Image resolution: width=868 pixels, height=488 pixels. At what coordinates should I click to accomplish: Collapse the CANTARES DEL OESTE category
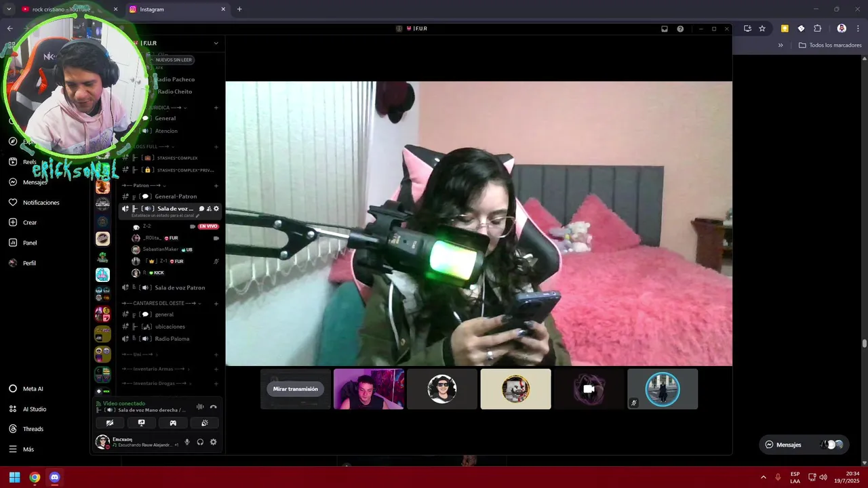click(161, 303)
